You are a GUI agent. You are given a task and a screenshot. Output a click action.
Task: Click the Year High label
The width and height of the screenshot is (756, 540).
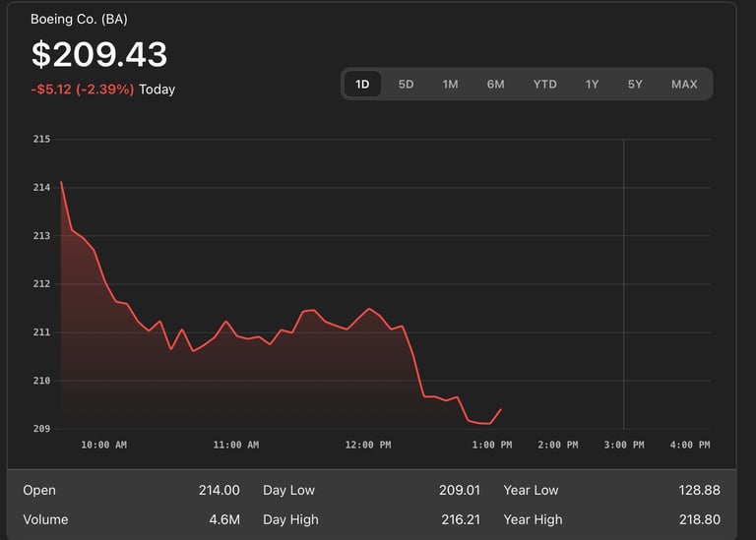click(x=533, y=519)
